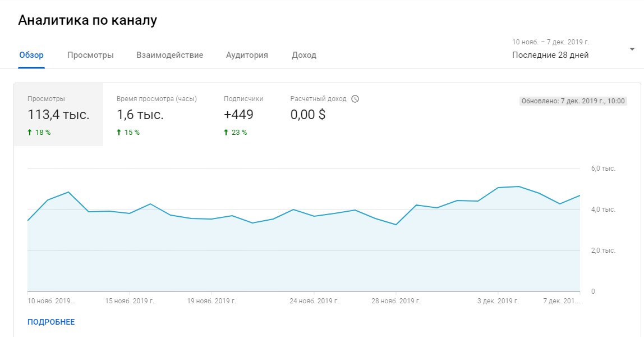644x337 pixels.
Task: Click the Последние 28 дней period selector
Action: [550, 55]
